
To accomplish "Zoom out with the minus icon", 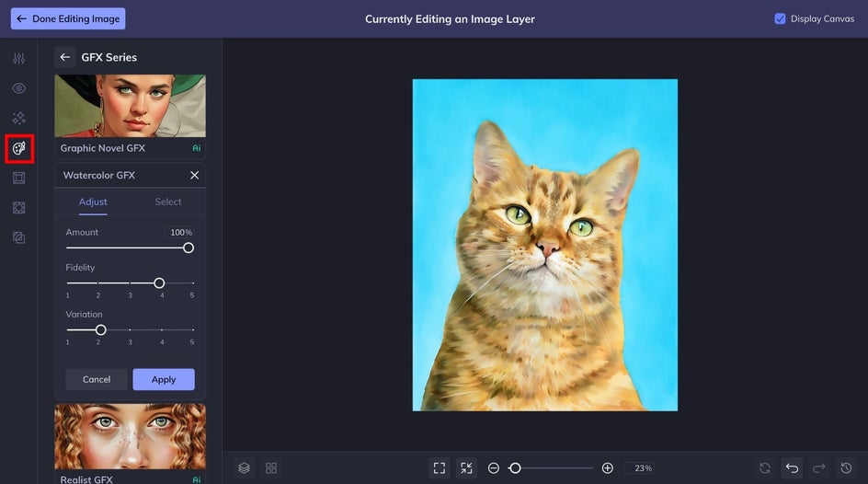I will tap(493, 468).
